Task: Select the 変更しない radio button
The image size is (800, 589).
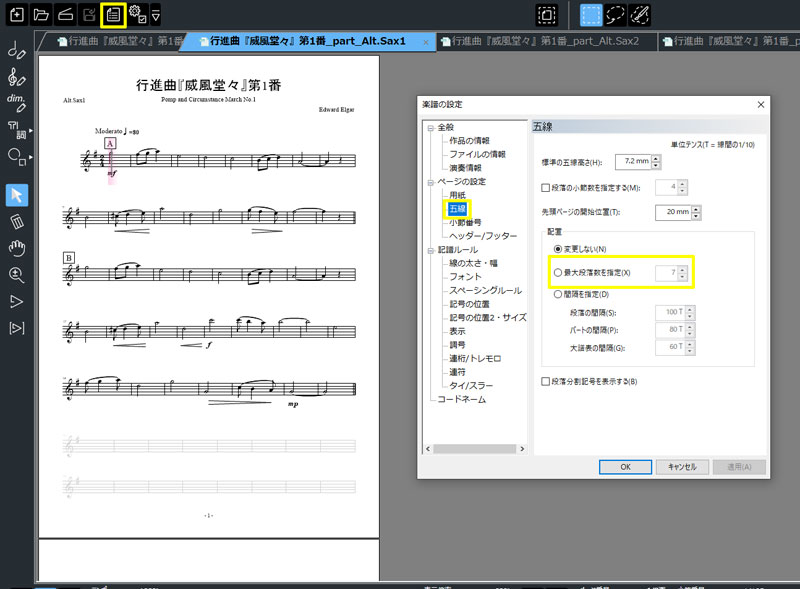Action: tap(558, 249)
